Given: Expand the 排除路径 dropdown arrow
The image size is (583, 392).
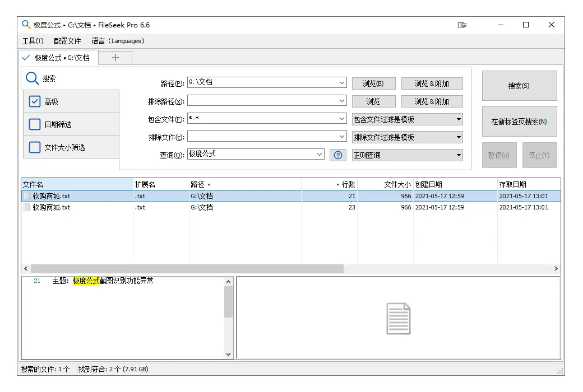Looking at the screenshot, I should (x=342, y=101).
